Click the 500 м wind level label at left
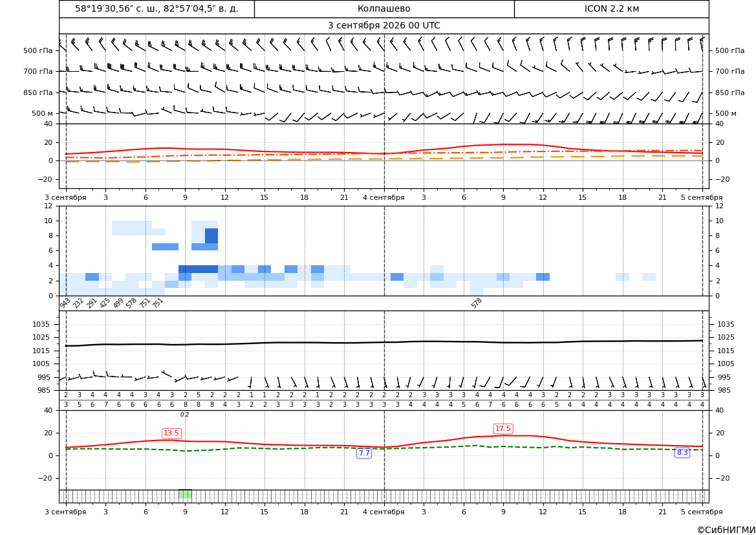The image size is (756, 535). (42, 113)
